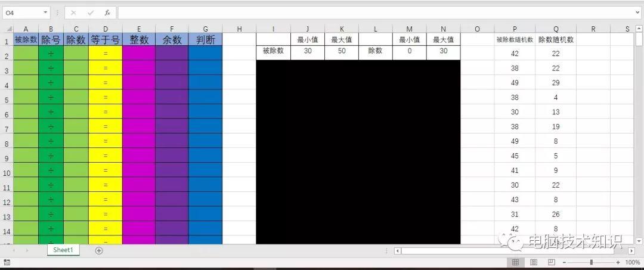Expand the formula bar chevron

coord(637,13)
